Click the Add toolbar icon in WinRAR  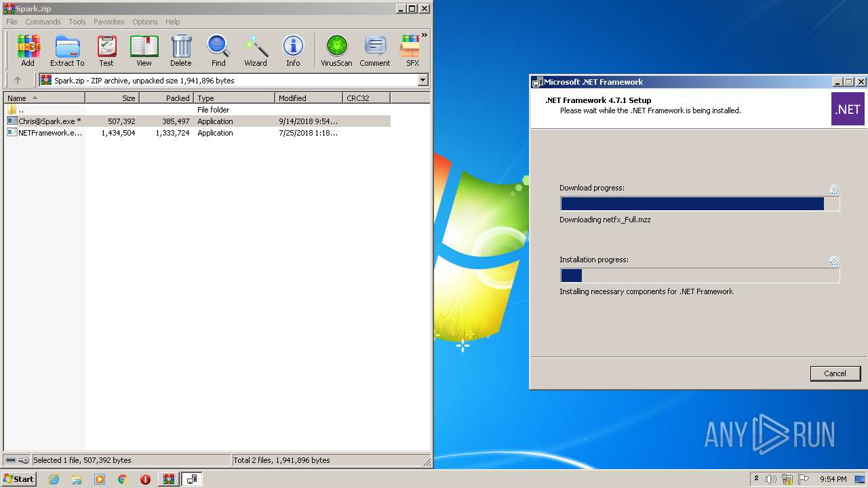pos(28,51)
